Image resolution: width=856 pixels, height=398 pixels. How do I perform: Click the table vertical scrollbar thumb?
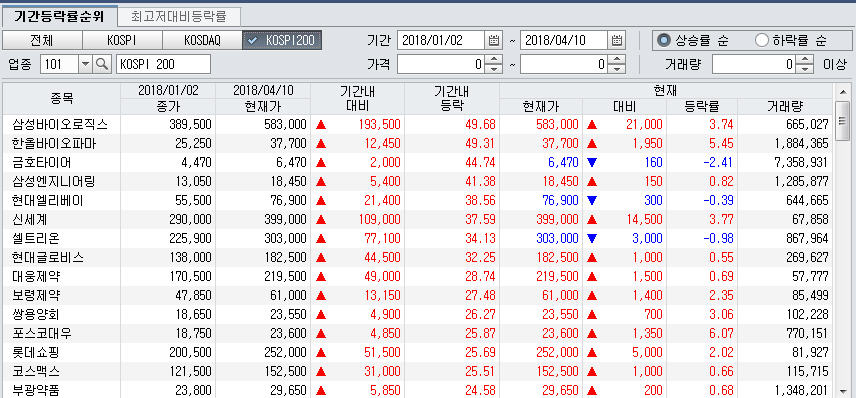tap(841, 121)
